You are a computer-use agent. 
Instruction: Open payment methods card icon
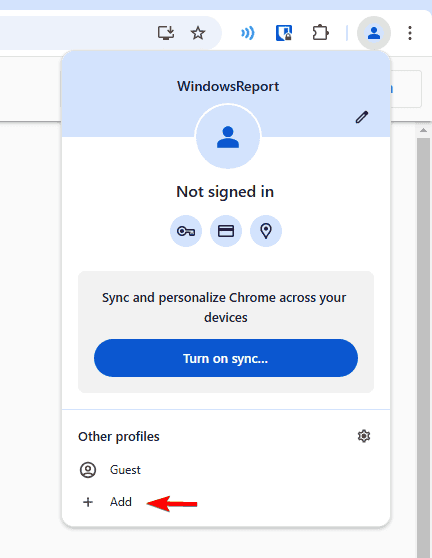(226, 231)
